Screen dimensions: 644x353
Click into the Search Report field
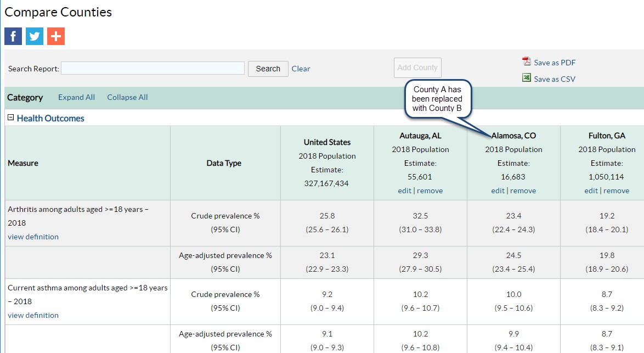pyautogui.click(x=153, y=68)
